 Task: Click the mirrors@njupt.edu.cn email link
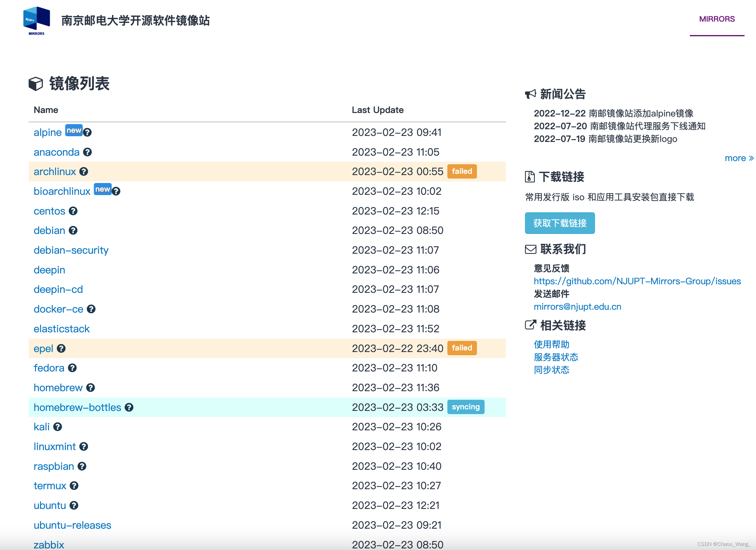coord(577,307)
